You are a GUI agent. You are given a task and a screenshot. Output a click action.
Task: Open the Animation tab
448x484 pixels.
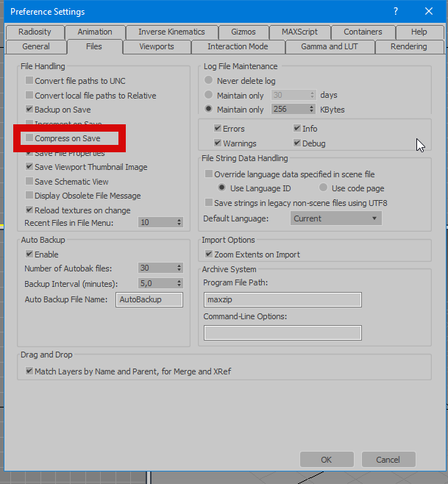(95, 32)
